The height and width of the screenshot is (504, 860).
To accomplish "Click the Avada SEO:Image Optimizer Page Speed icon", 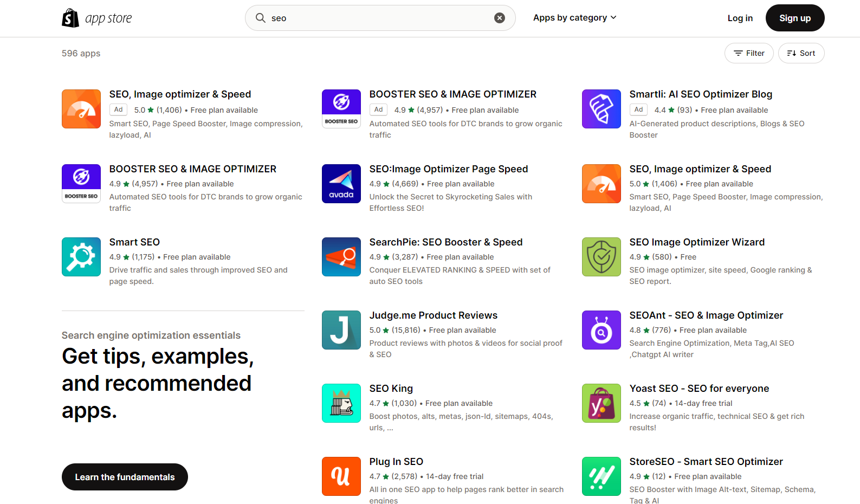I will [341, 184].
